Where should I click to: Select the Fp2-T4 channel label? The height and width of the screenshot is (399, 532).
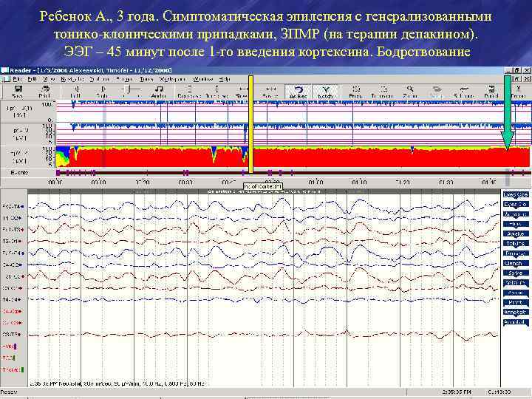13,206
